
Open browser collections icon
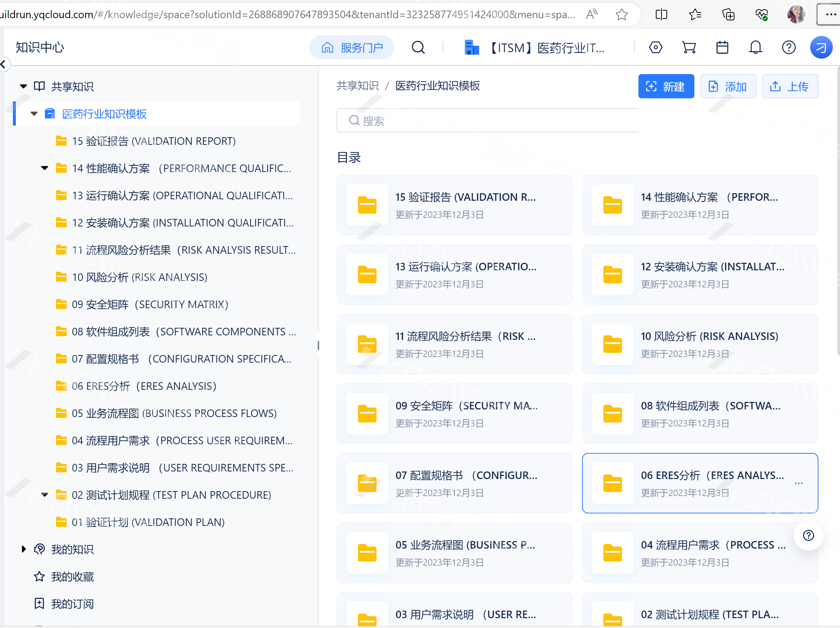pos(728,14)
